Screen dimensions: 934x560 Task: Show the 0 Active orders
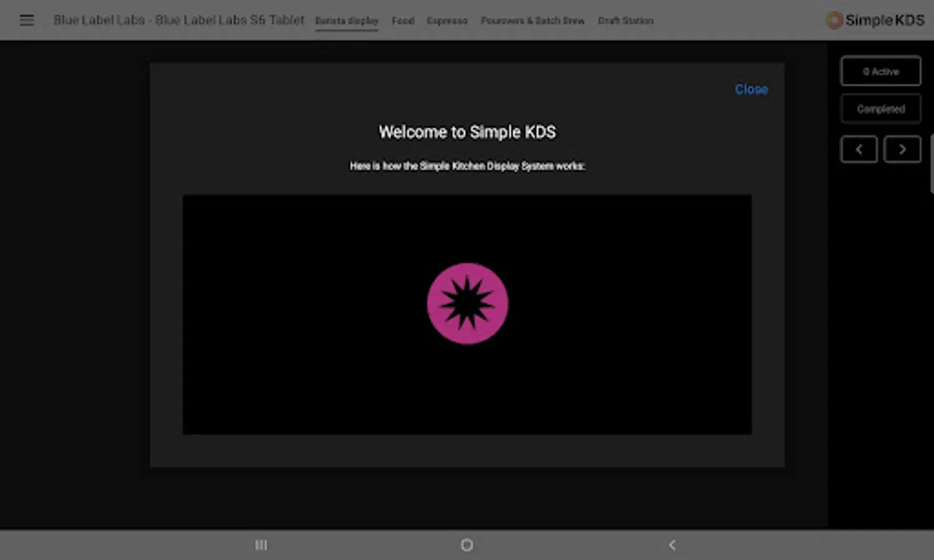tap(880, 71)
